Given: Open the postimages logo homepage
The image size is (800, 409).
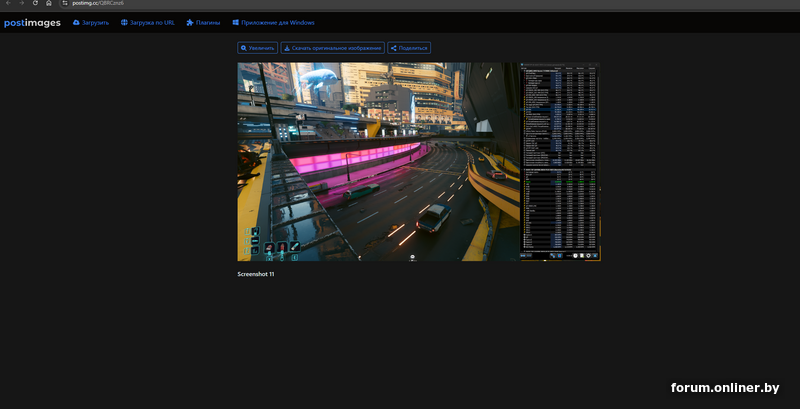Looking at the screenshot, I should click(32, 22).
